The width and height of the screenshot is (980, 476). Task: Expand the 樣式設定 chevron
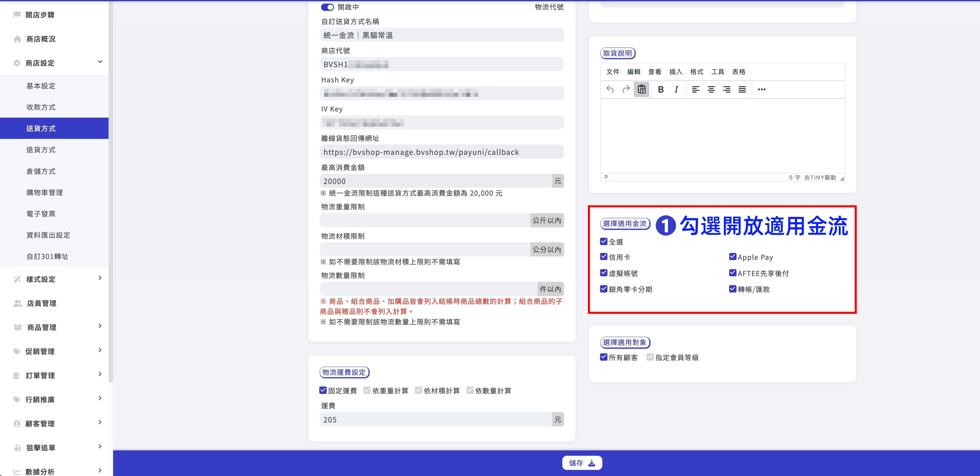tap(100, 278)
